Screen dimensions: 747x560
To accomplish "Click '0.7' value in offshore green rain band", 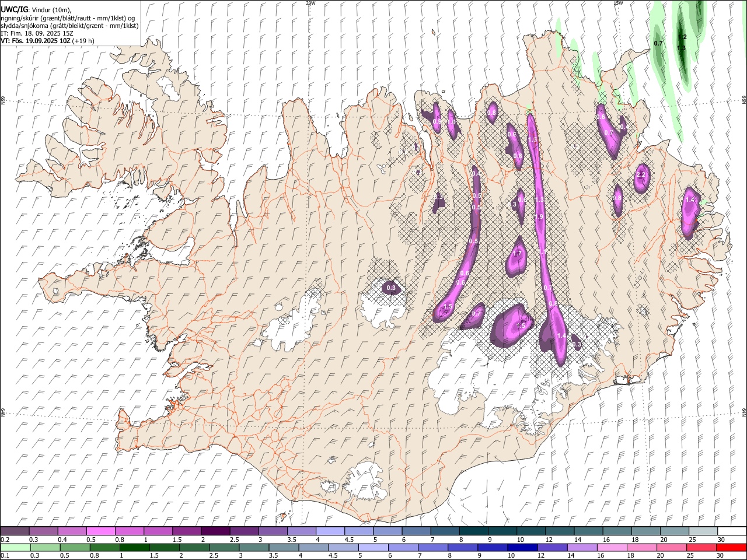I will 658,44.
